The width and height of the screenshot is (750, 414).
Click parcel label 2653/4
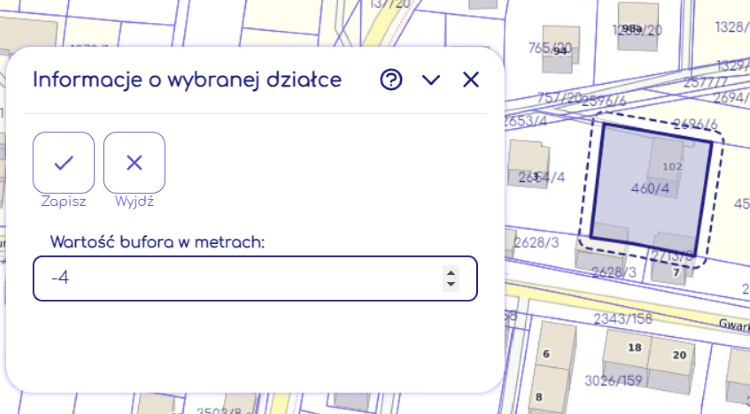[x=525, y=120]
